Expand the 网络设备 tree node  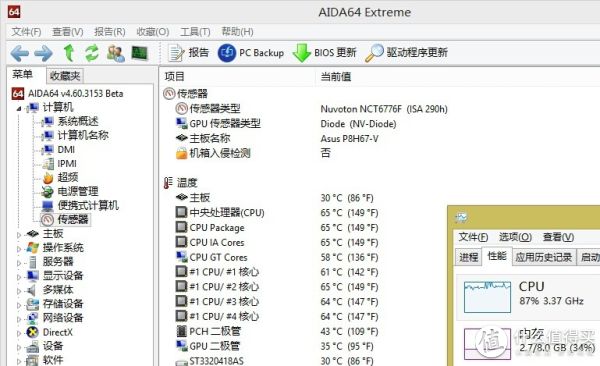click(x=19, y=319)
